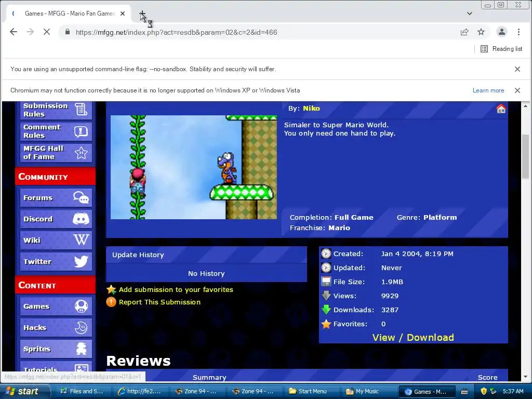The height and width of the screenshot is (399, 532).
Task: Click the gold star favorites icon
Action: [111, 289]
